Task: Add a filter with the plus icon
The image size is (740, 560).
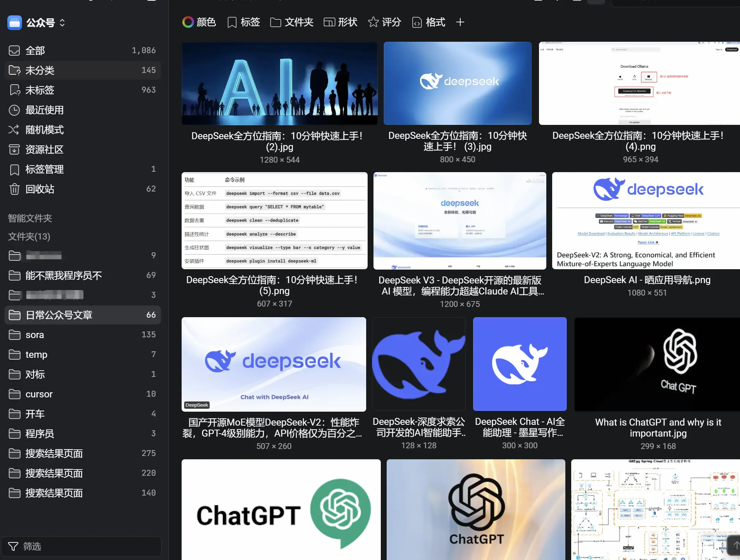Action: [460, 22]
